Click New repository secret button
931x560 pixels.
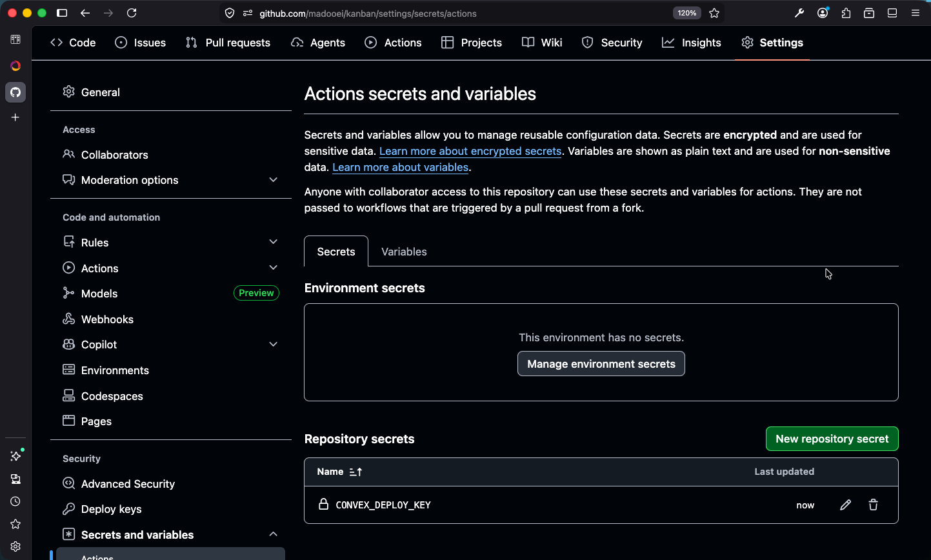pos(832,439)
